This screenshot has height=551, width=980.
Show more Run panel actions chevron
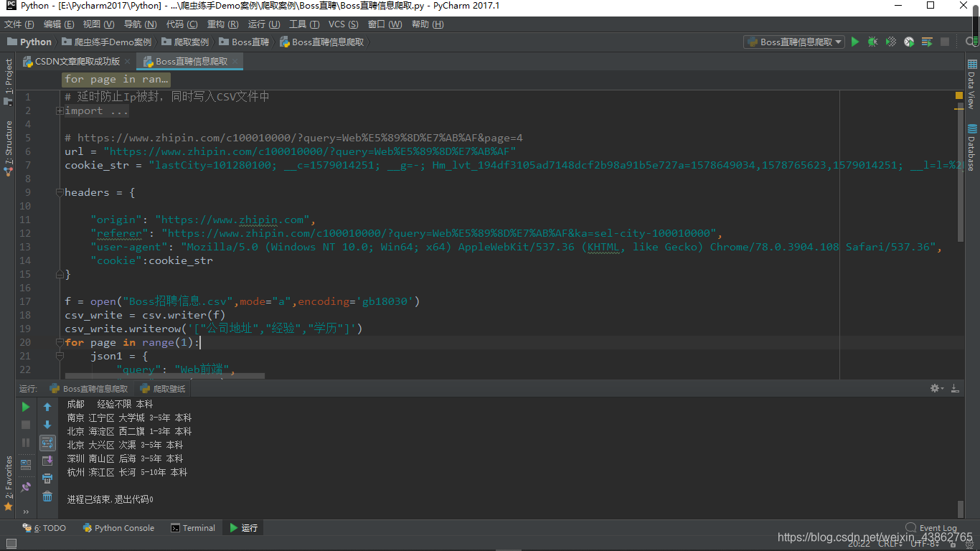pyautogui.click(x=26, y=512)
